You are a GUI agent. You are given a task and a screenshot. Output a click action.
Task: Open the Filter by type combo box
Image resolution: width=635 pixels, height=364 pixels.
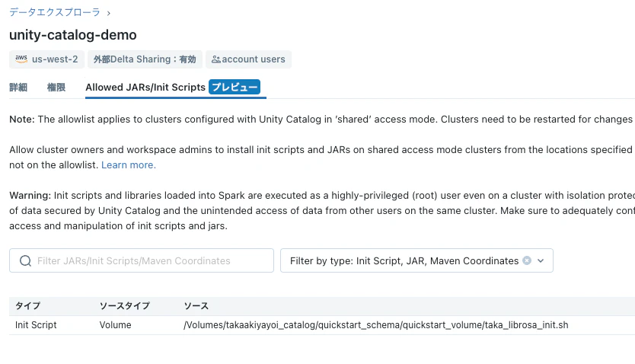(416, 260)
